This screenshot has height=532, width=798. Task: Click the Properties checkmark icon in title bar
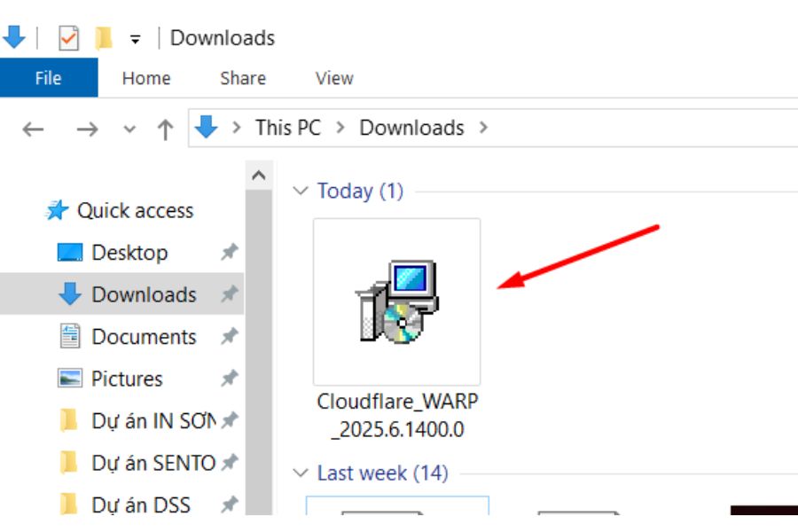[x=69, y=38]
